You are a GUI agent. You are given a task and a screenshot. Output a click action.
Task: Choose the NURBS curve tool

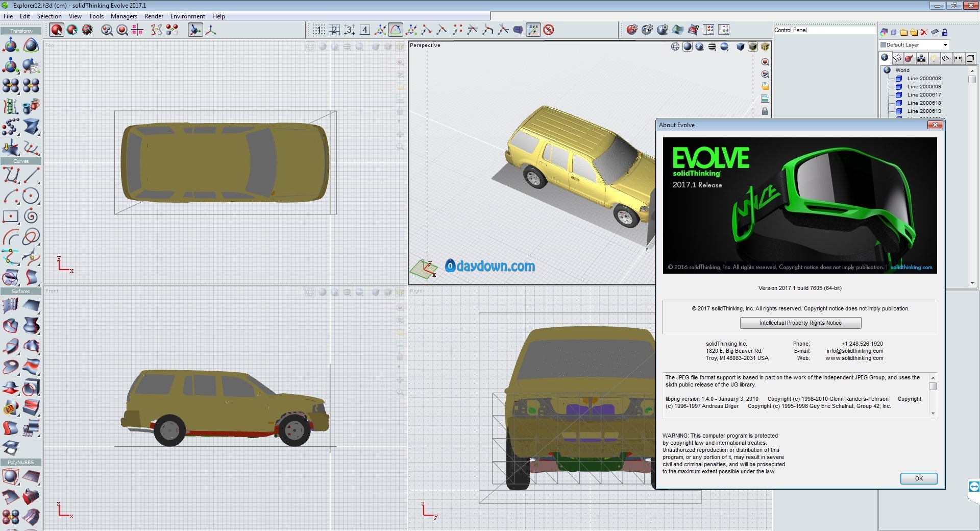pyautogui.click(x=10, y=176)
